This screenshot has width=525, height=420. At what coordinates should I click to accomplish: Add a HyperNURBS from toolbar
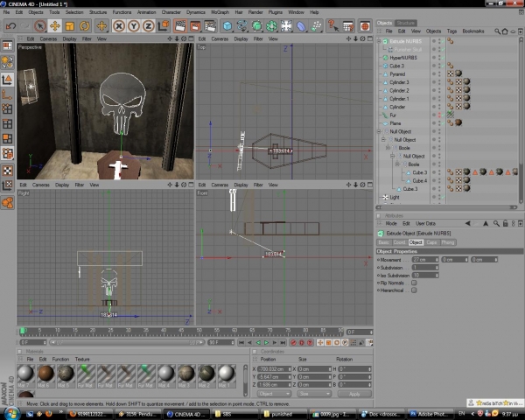pyautogui.click(x=256, y=25)
